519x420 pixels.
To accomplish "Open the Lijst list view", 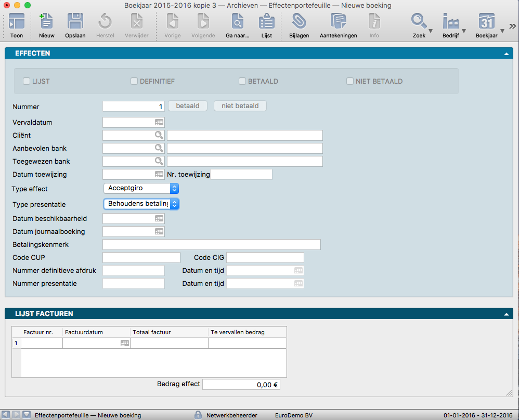I will [266, 22].
